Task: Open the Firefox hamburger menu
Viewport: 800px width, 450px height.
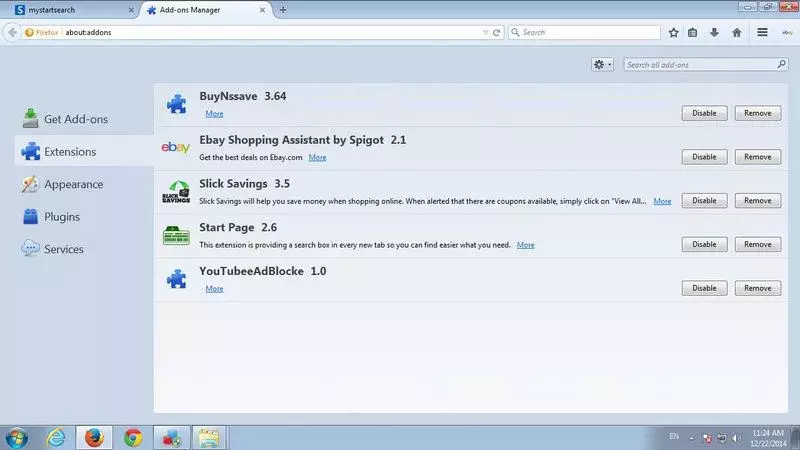Action: pos(762,32)
